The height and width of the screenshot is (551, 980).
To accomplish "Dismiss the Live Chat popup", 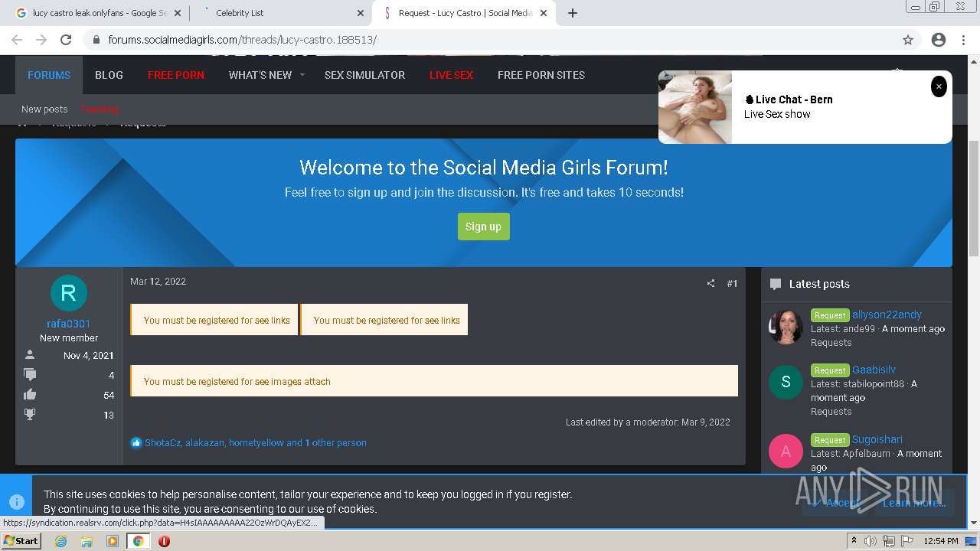I will (x=939, y=86).
